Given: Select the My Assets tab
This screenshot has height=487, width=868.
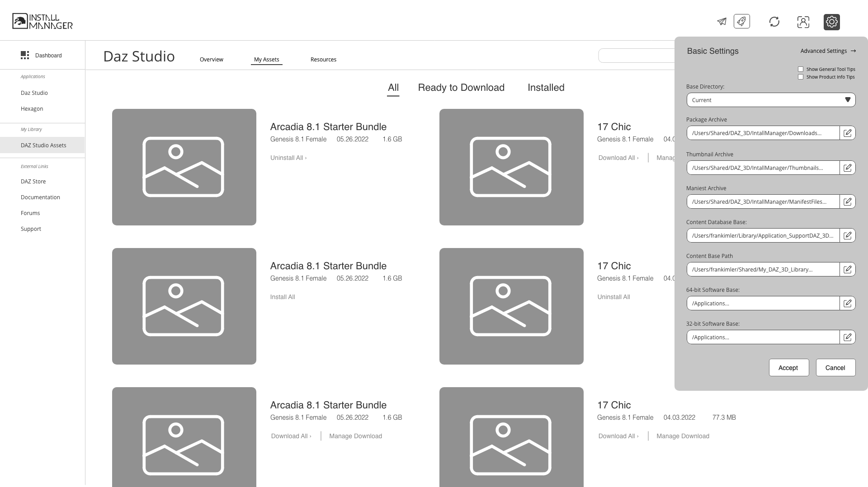Looking at the screenshot, I should [267, 59].
